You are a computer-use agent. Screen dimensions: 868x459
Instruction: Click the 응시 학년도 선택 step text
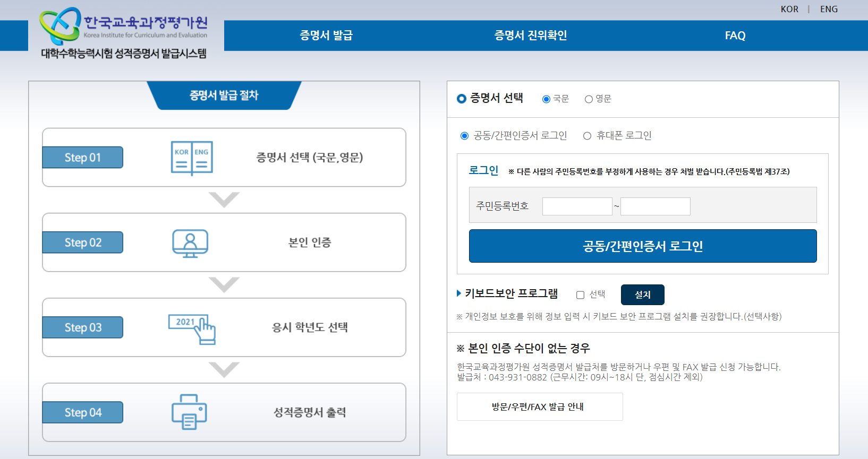coord(310,327)
